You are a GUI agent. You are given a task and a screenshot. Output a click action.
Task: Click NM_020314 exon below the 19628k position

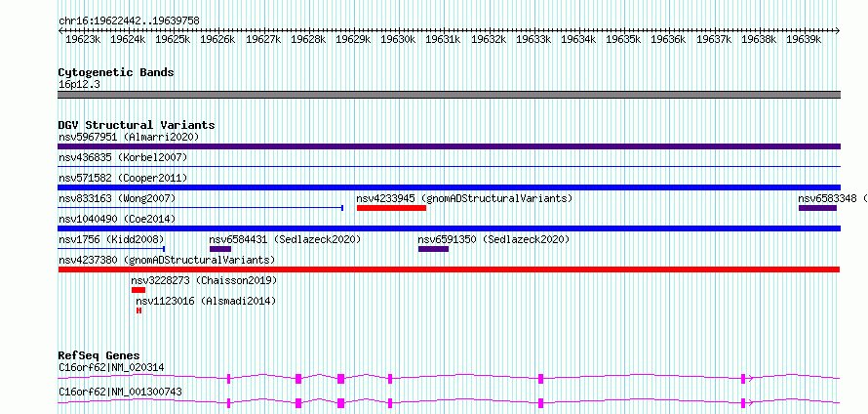point(298,379)
